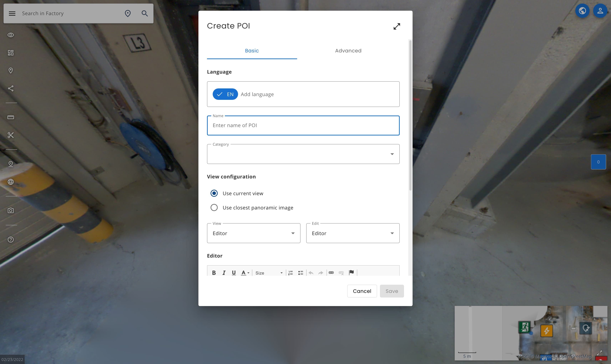Screen dimensions: 611x364
Task: Click the POI Name input field
Action: pos(303,125)
